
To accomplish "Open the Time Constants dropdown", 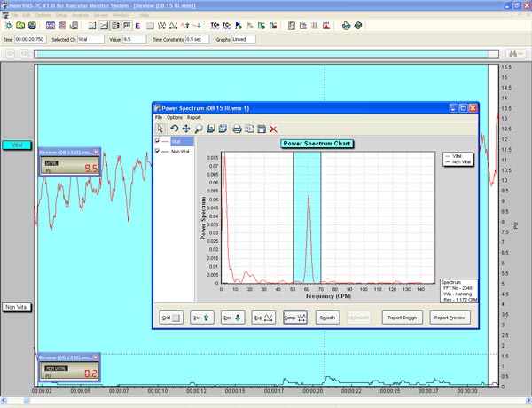I will click(x=197, y=40).
